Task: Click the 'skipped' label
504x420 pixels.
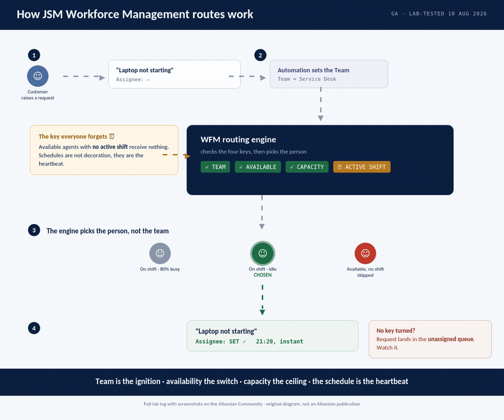Action: (x=365, y=275)
